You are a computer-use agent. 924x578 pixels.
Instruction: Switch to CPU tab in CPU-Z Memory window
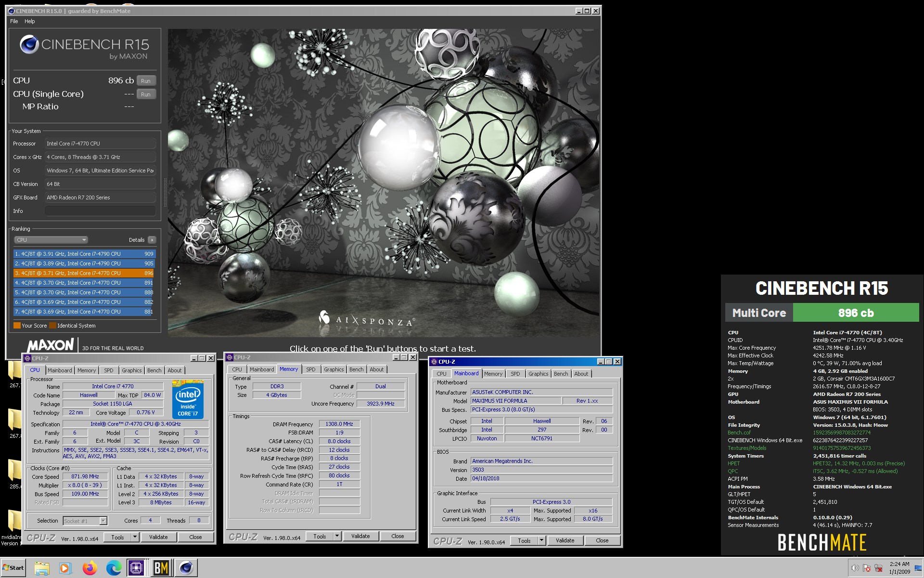(237, 369)
